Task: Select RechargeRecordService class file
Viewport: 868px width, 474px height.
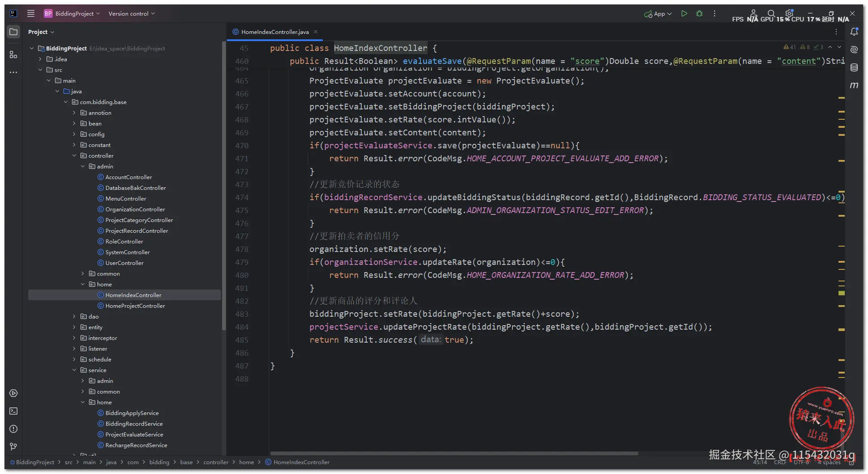Action: coord(136,445)
